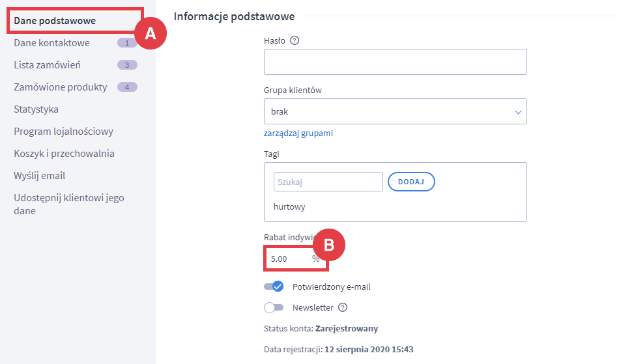
Task: Click the help icon next to Hasło
Action: click(x=295, y=40)
